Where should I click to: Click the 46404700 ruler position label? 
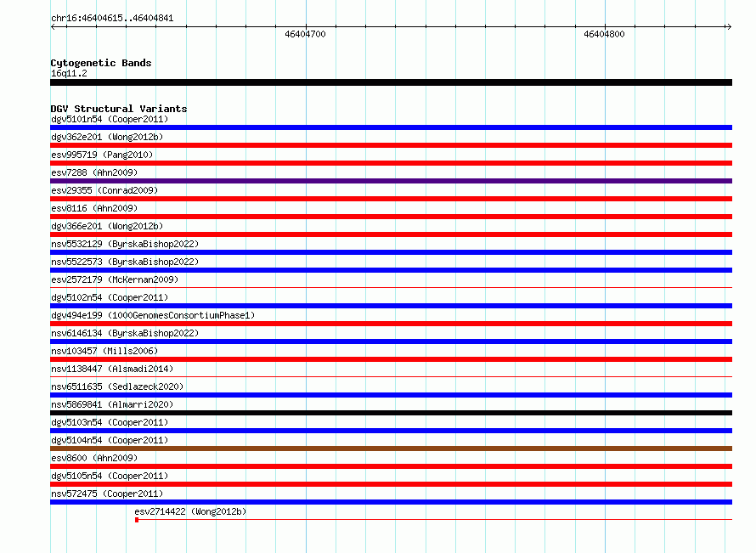[305, 34]
